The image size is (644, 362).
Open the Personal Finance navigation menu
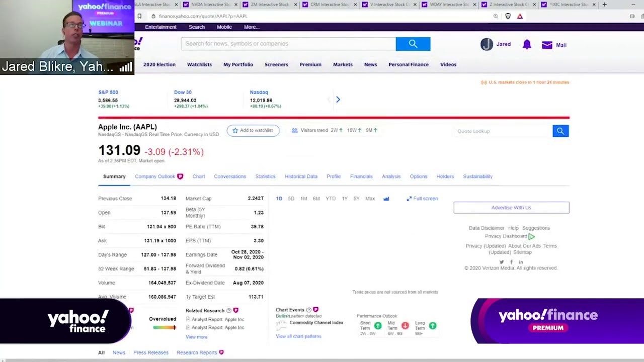click(409, 64)
